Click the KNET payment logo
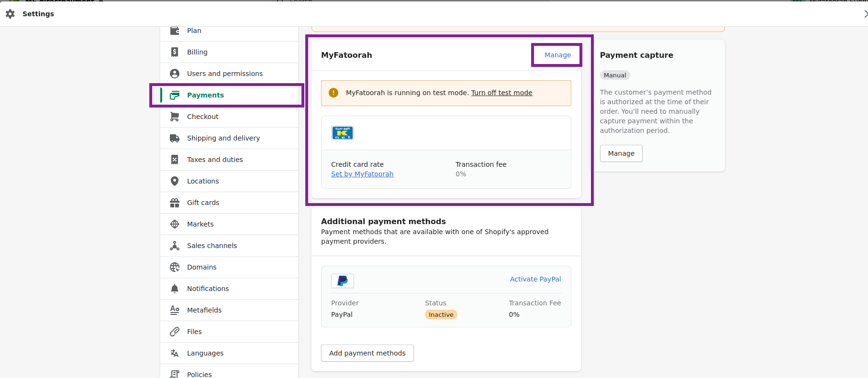The height and width of the screenshot is (378, 868). click(x=343, y=133)
